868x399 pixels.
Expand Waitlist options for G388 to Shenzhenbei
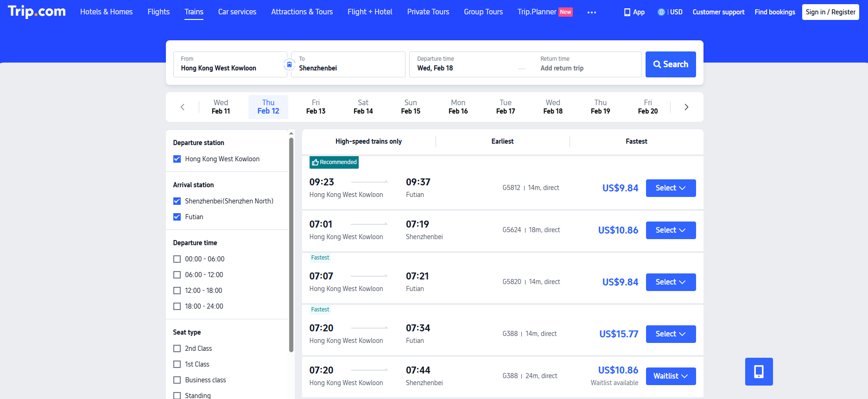pos(670,376)
